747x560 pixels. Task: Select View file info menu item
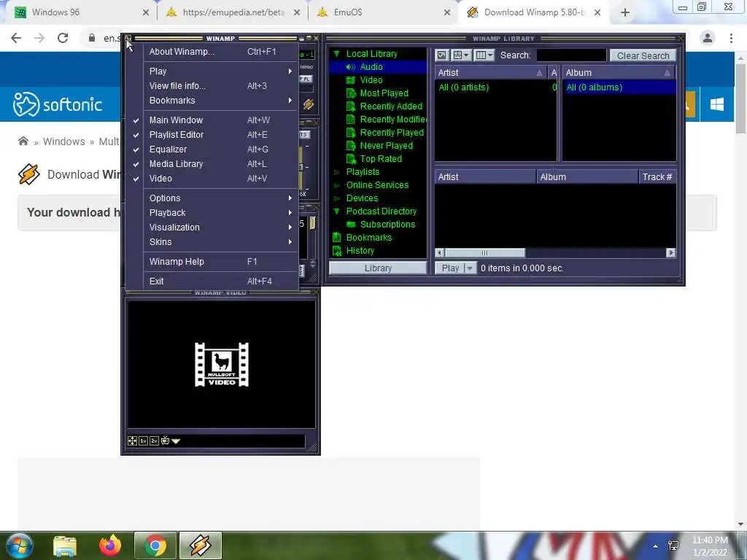coord(212,86)
